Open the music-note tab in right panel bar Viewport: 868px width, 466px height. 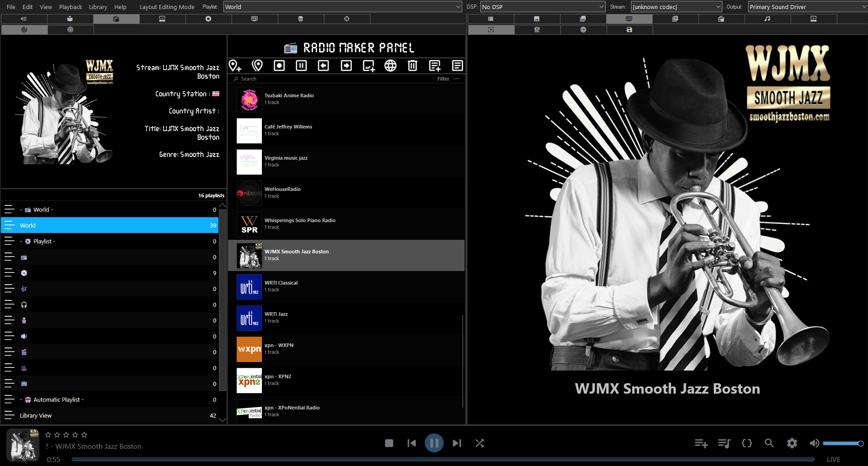768,19
